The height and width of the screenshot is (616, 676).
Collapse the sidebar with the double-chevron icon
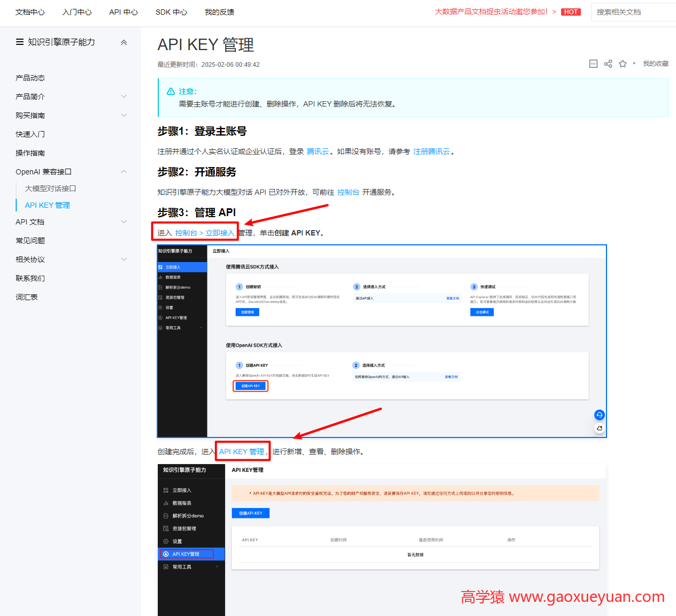pos(124,42)
